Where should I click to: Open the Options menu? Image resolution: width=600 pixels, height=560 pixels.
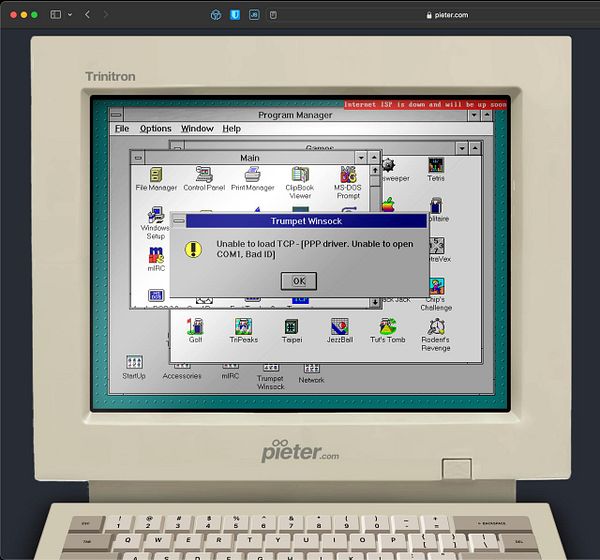[155, 129]
